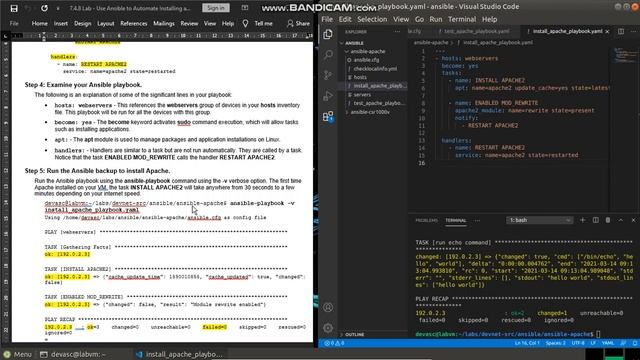Click the Share button in Word
The height and width of the screenshot is (360, 640).
(298, 24)
